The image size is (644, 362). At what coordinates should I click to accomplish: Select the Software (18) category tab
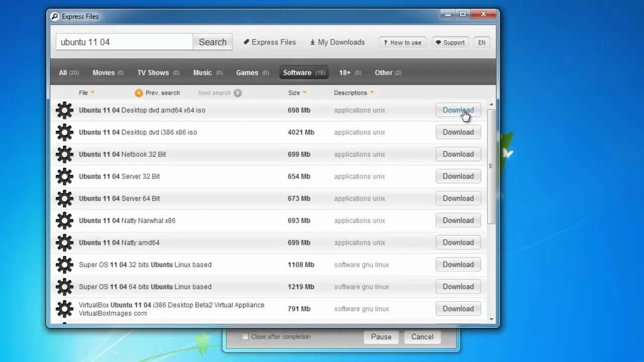(304, 73)
